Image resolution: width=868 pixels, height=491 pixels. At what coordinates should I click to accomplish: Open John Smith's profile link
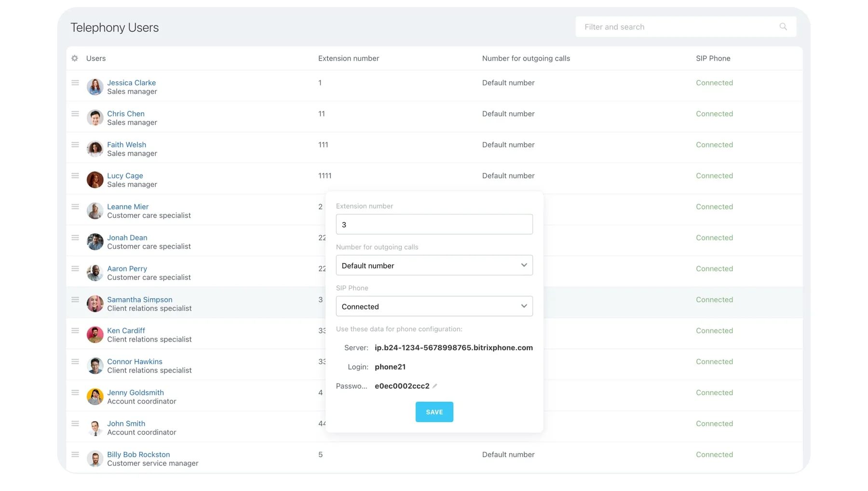(126, 424)
